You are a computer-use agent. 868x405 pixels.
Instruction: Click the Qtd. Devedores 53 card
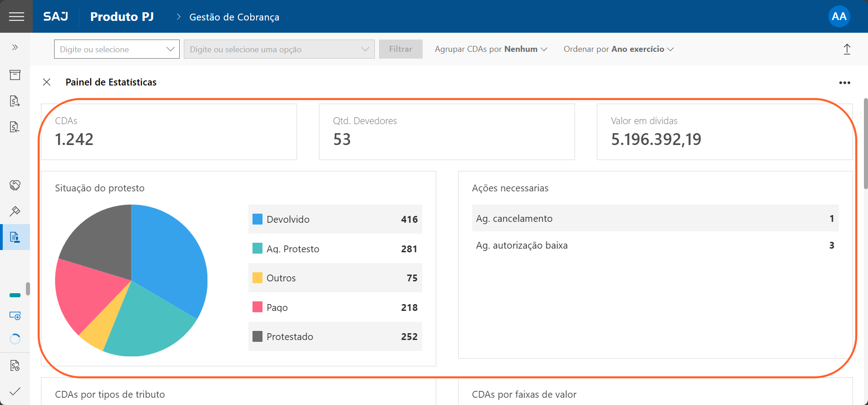[447, 132]
